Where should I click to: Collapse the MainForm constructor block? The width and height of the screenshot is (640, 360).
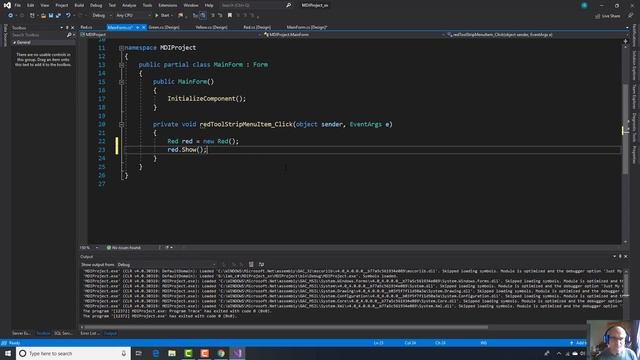pos(121,82)
